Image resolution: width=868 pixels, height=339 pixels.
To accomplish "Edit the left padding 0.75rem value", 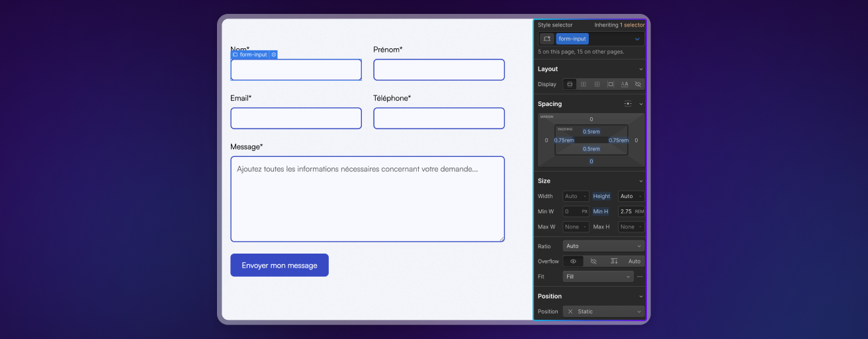I will pyautogui.click(x=564, y=140).
